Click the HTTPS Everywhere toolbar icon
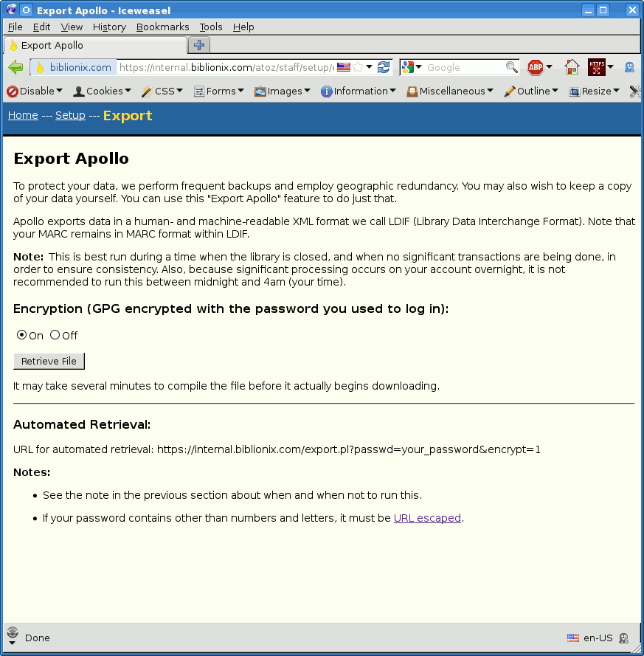 596,67
